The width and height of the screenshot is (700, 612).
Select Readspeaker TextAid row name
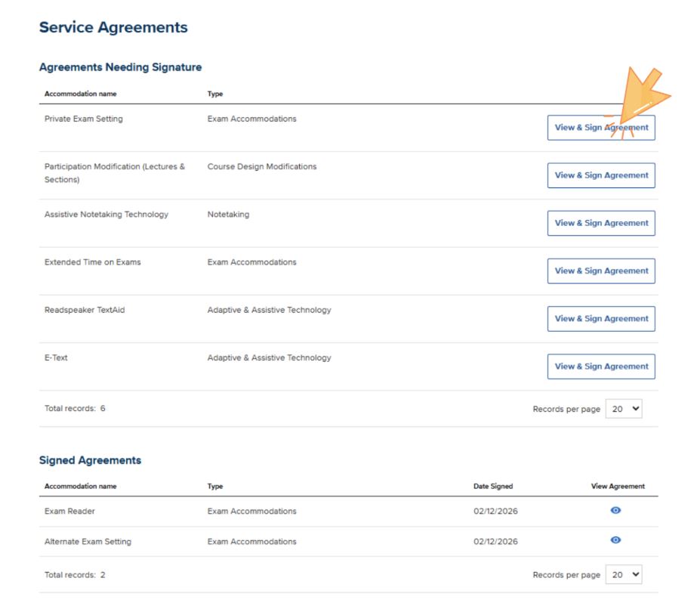pos(85,310)
